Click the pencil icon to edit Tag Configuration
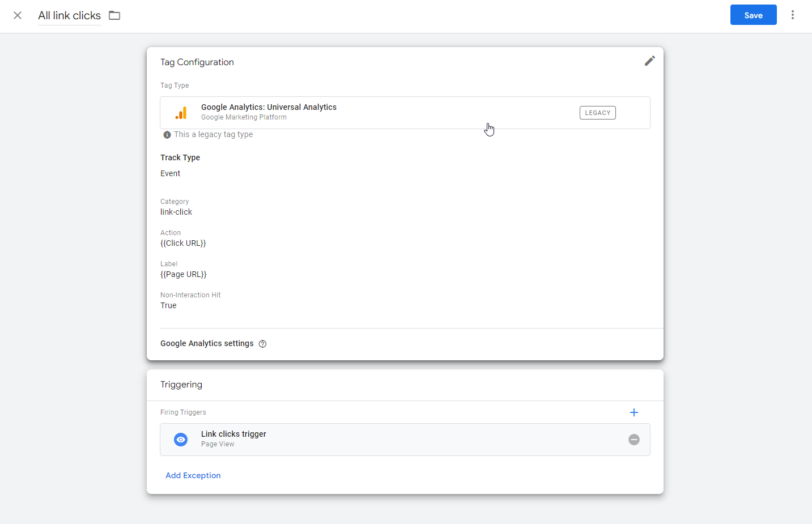The width and height of the screenshot is (812, 524). (649, 61)
